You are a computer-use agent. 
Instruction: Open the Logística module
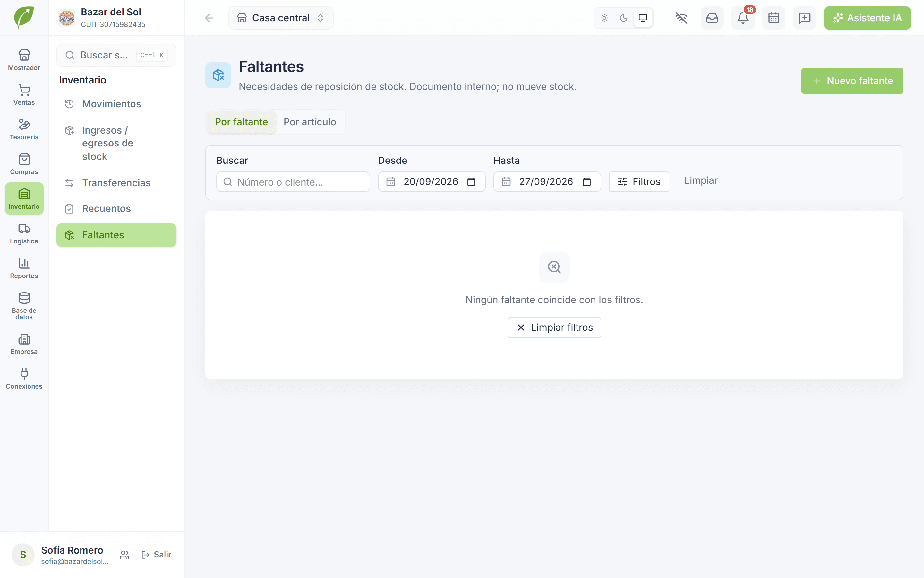tap(24, 233)
